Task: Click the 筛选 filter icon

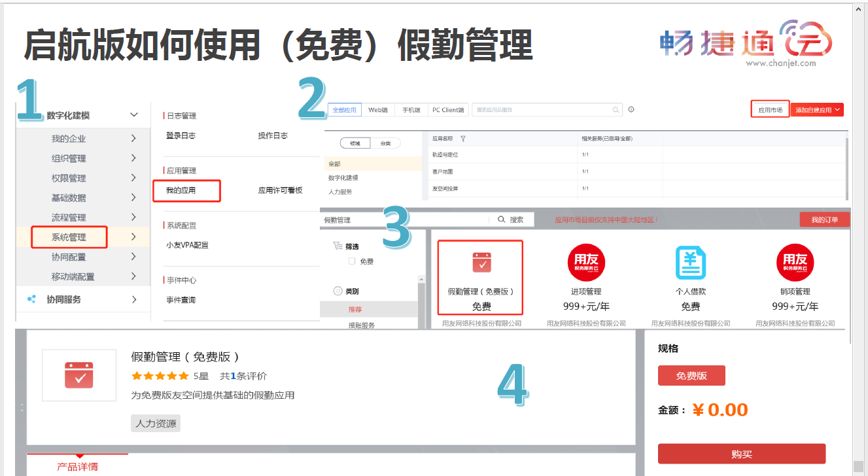Action: click(338, 246)
